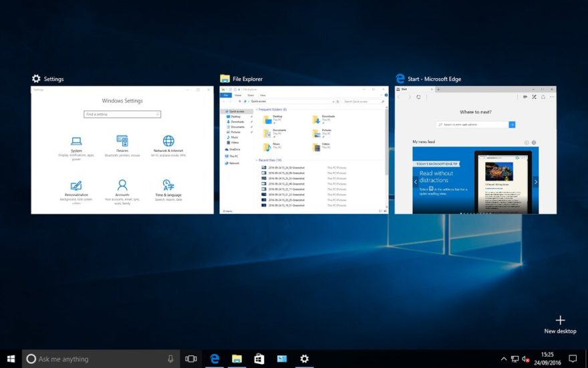The width and height of the screenshot is (588, 368).
Task: Open Documents folder in Frequent folders
Action: 275,133
